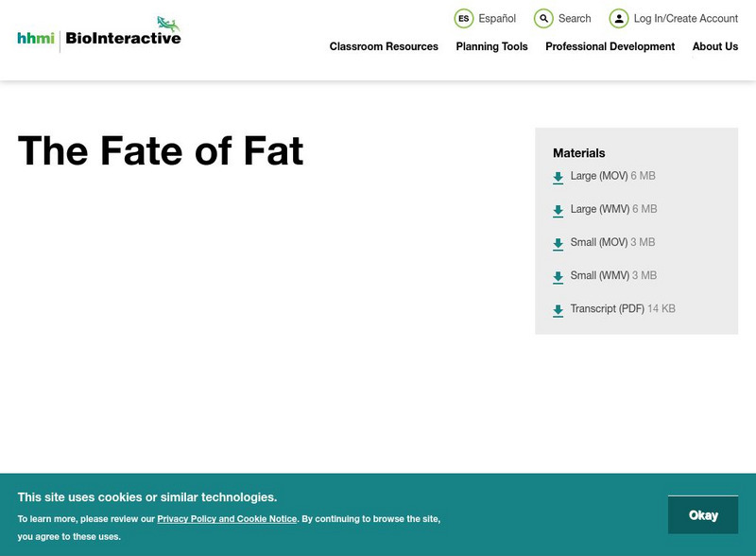Click the download icon beside Transcript (PDF)
This screenshot has width=756, height=556.
558,309
